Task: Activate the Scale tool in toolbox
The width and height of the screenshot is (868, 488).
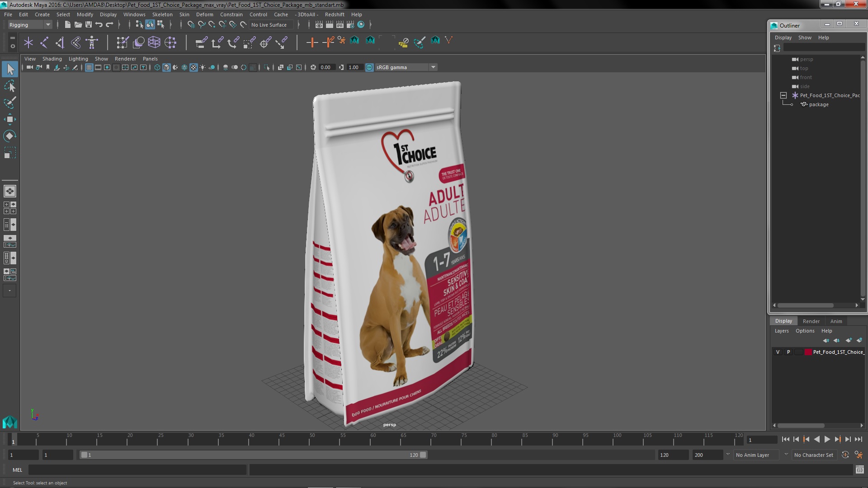Action: click(10, 153)
